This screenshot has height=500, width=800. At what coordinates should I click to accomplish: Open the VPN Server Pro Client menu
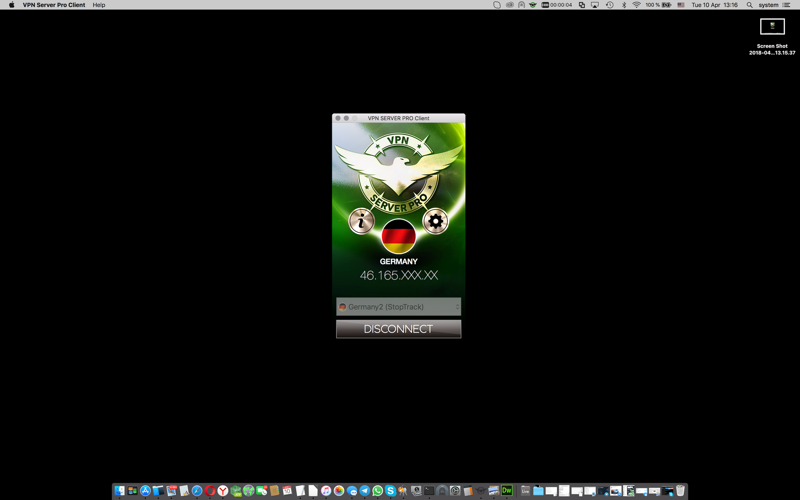54,5
